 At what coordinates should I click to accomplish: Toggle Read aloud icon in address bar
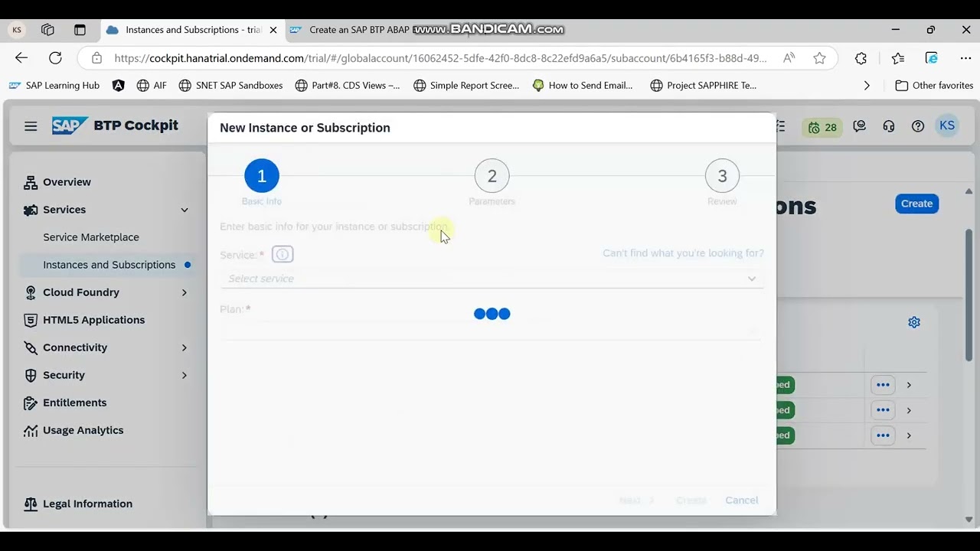pos(789,58)
